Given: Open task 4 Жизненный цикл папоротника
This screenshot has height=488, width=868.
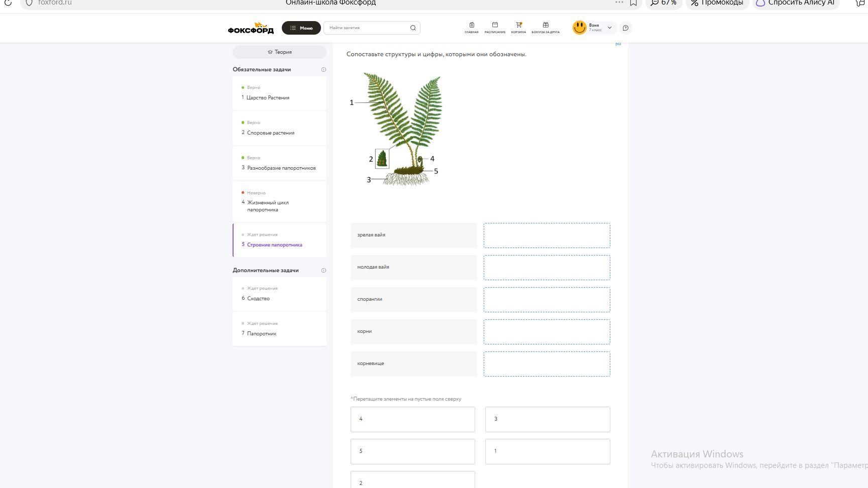Looking at the screenshot, I should pos(279,201).
